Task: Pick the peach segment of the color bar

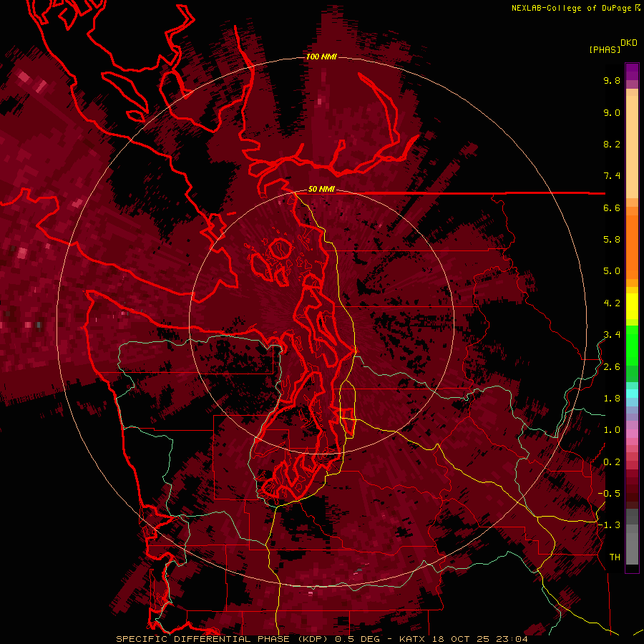Action: [x=632, y=144]
